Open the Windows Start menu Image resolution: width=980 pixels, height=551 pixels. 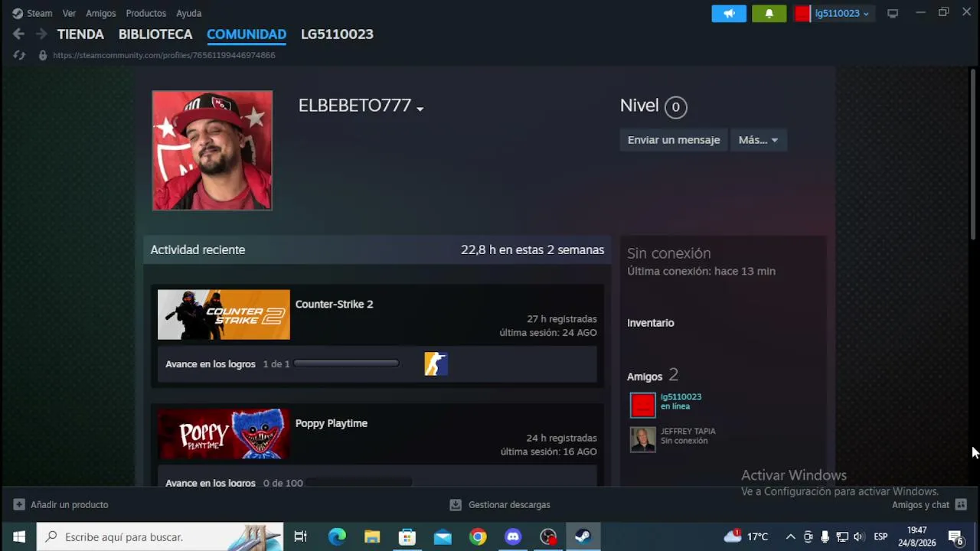tap(18, 536)
